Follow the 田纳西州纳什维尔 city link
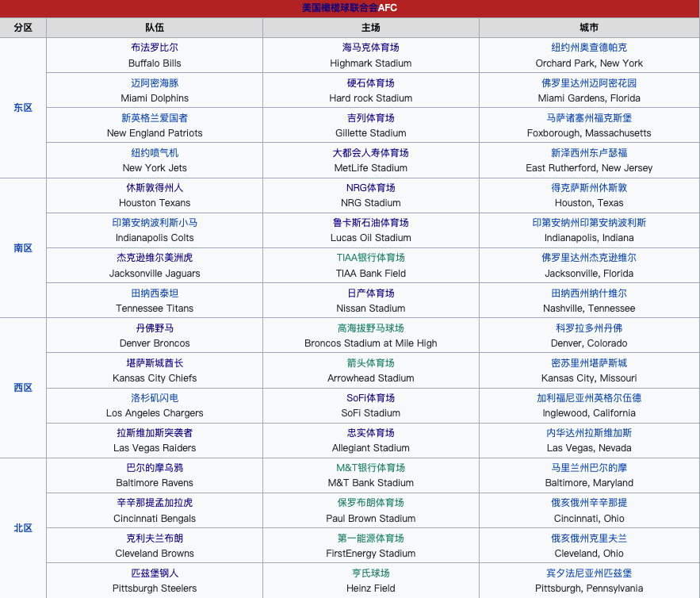700x598 pixels. (x=589, y=293)
